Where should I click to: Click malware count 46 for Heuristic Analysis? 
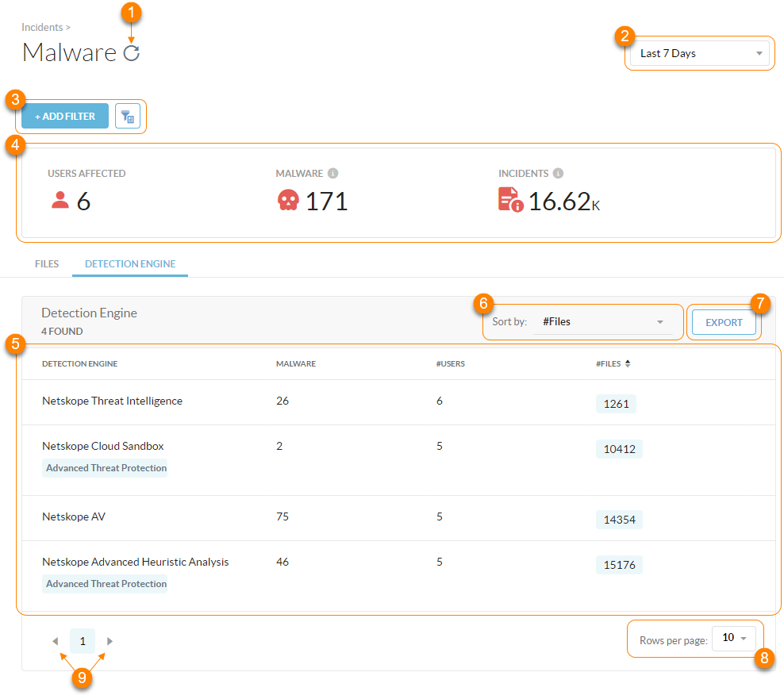(x=282, y=562)
